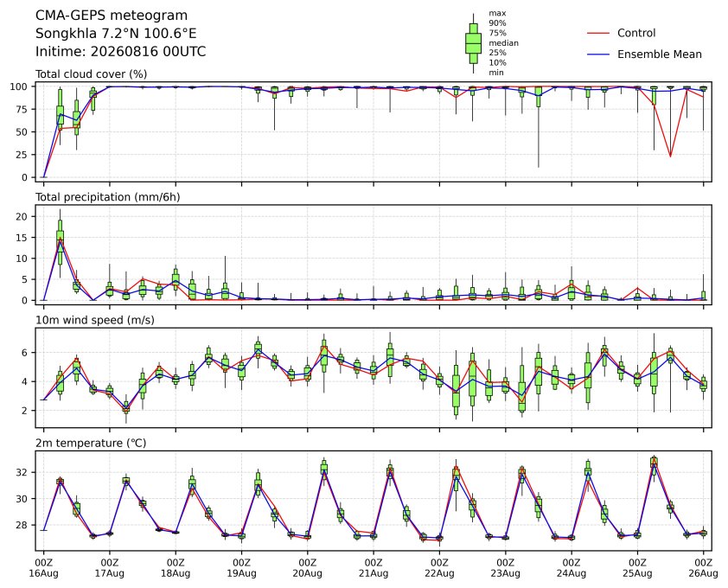
Task: Click the '15' tick on precipitation axis
Action: (22, 238)
